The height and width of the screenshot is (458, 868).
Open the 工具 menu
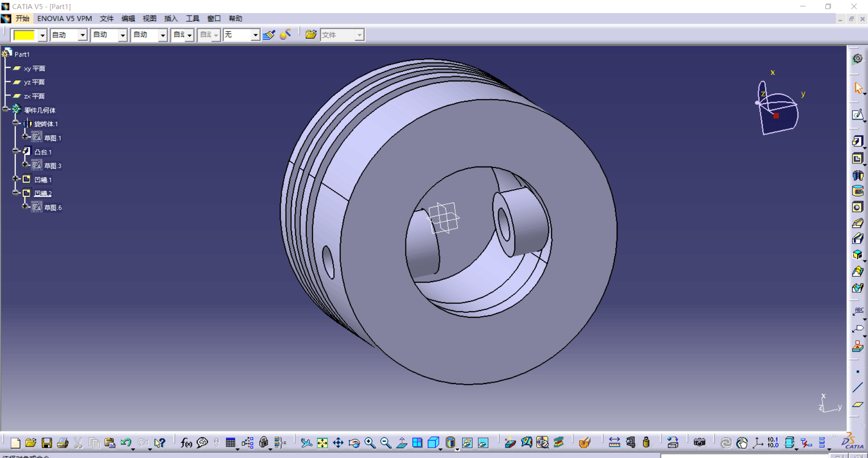(x=192, y=19)
